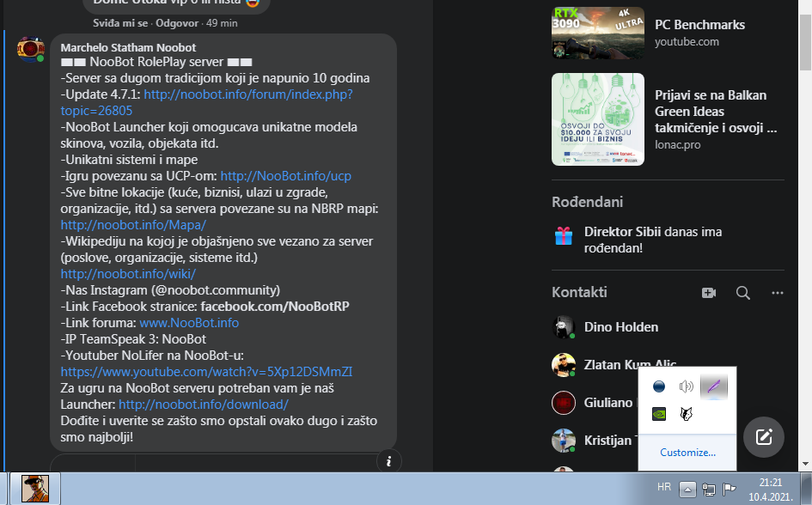Click the birthday gift icon
812x505 pixels.
[564, 236]
